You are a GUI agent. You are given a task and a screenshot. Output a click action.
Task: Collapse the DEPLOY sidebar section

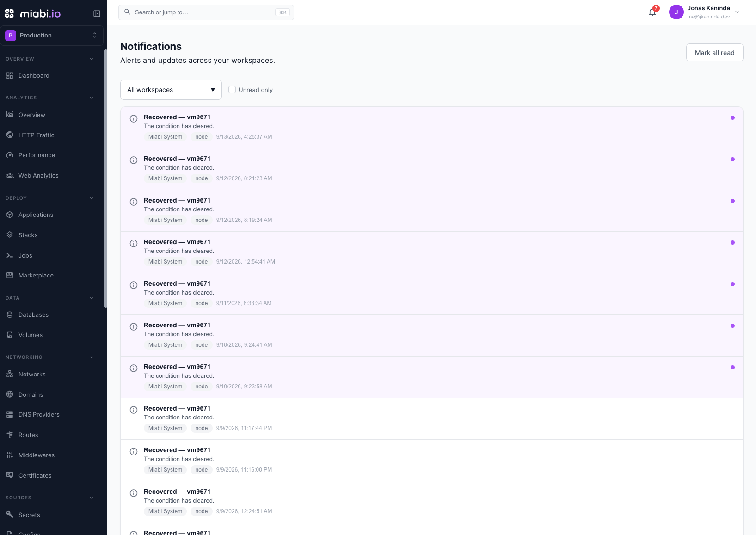[92, 198]
